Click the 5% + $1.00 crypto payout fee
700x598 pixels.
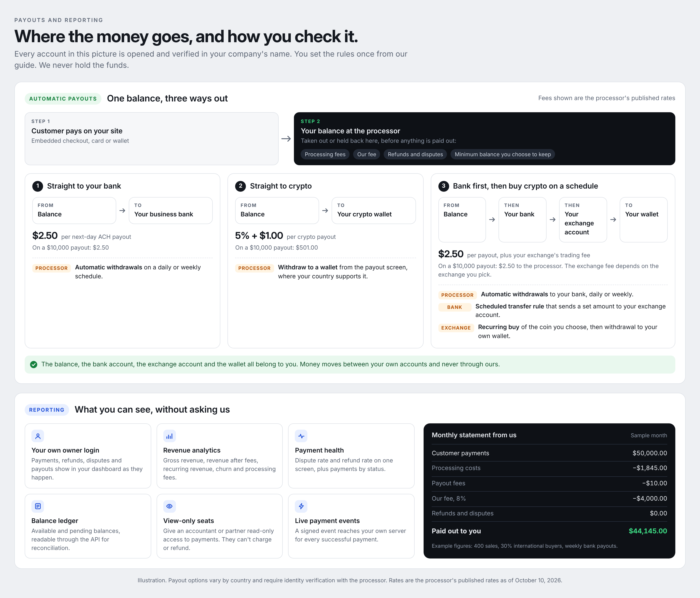click(x=259, y=236)
